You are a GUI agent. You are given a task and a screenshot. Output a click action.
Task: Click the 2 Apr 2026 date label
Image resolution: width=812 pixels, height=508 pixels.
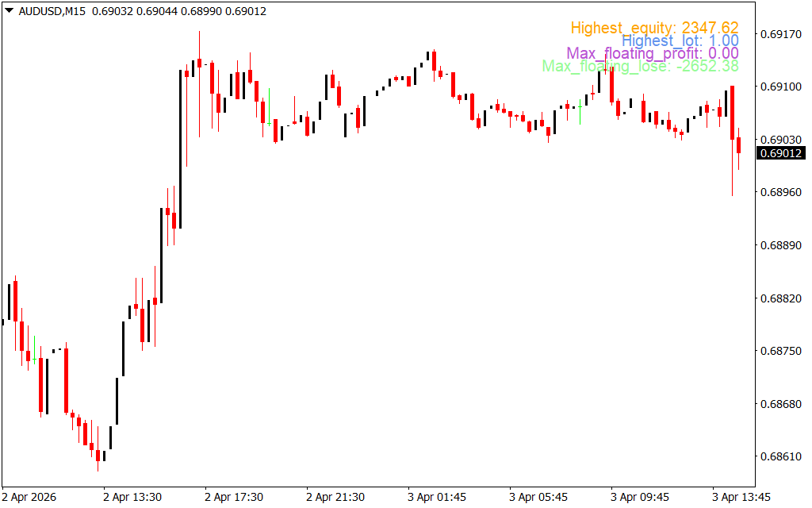(31, 497)
